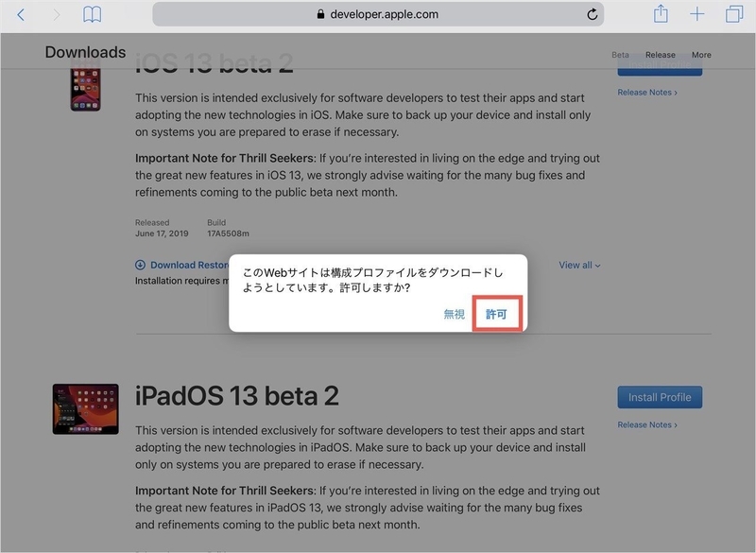The image size is (756, 553).
Task: Click the Download Restore link
Action: 189,266
